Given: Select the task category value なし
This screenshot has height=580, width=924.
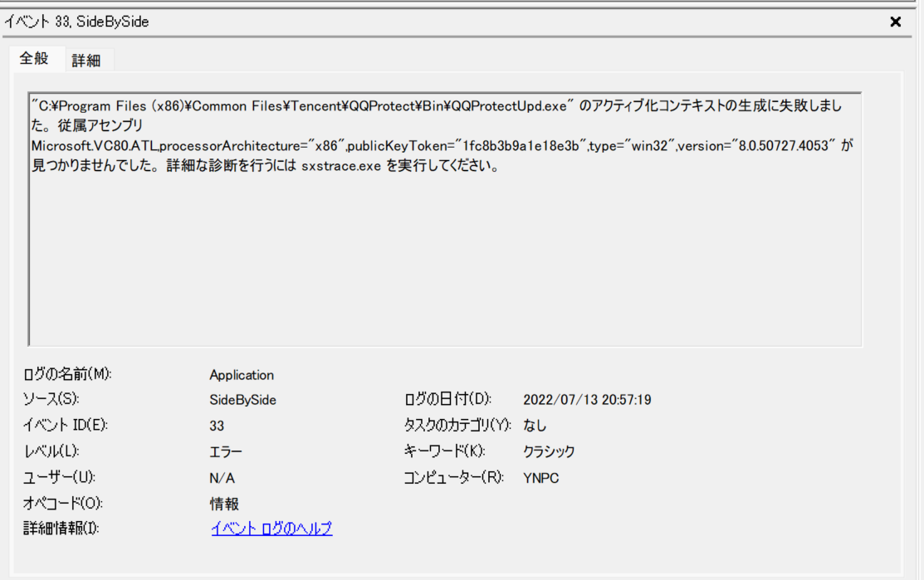Looking at the screenshot, I should click(535, 425).
